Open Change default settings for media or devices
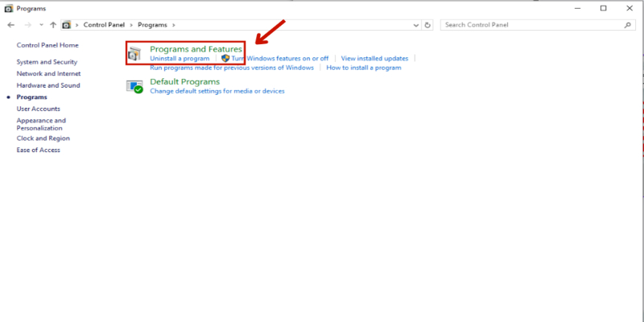Image resolution: width=644 pixels, height=322 pixels. tap(217, 91)
